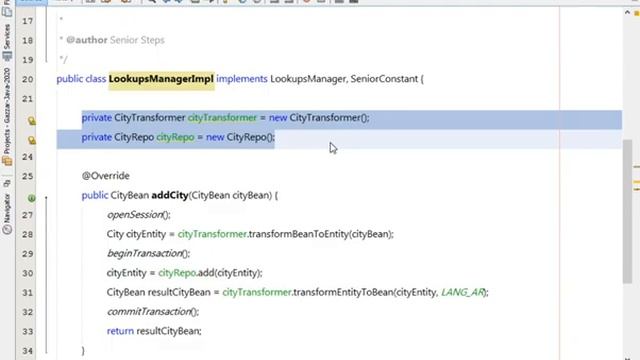Open the Projects - Gazzar-Java-2020 side tab
This screenshot has width=640, height=360.
click(7, 117)
